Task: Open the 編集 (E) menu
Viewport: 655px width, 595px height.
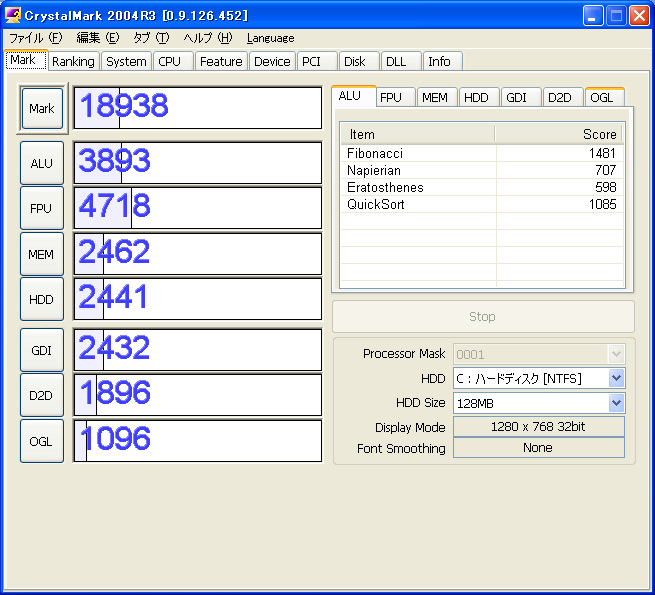Action: (98, 38)
